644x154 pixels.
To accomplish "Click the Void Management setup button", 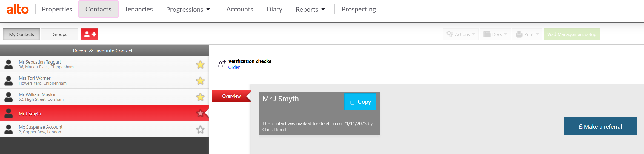I will pos(572,34).
